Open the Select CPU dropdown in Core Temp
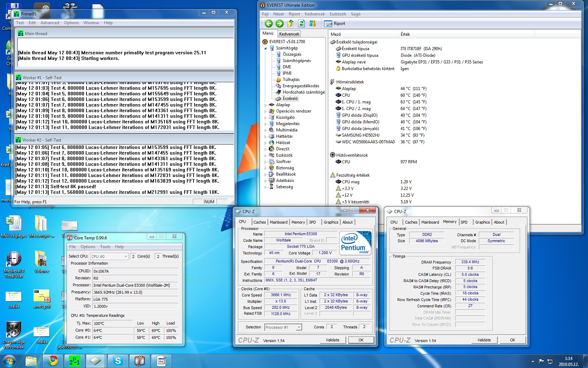 pyautogui.click(x=109, y=257)
